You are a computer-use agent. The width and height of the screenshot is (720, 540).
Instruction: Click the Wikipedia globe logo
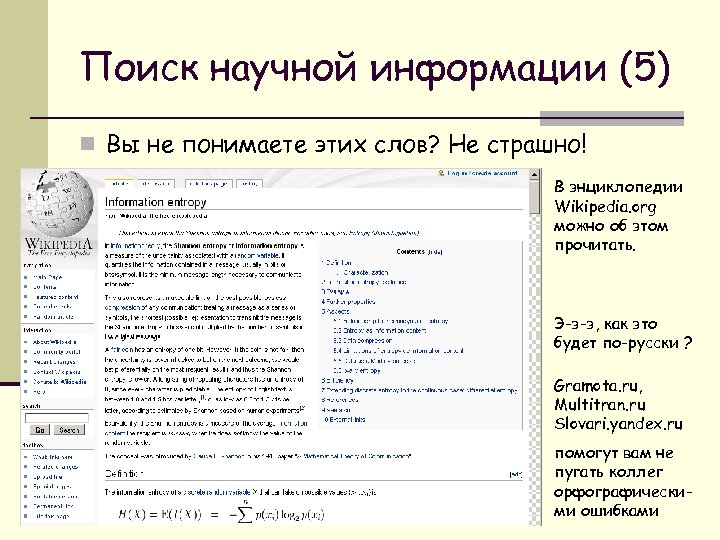pos(58,204)
